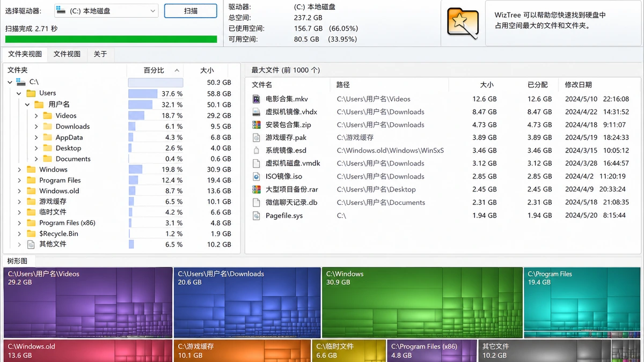644x362 pixels.
Task: Collapse the C:\ root node
Action: point(10,82)
